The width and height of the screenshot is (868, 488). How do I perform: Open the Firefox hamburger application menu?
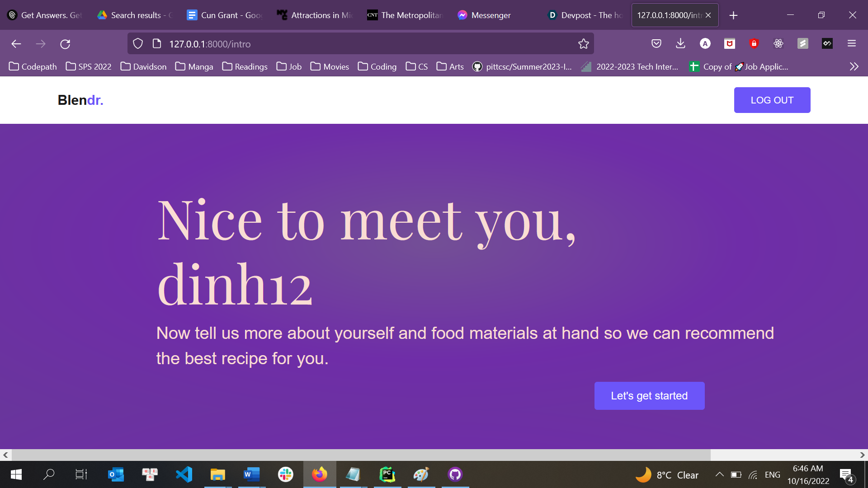852,43
